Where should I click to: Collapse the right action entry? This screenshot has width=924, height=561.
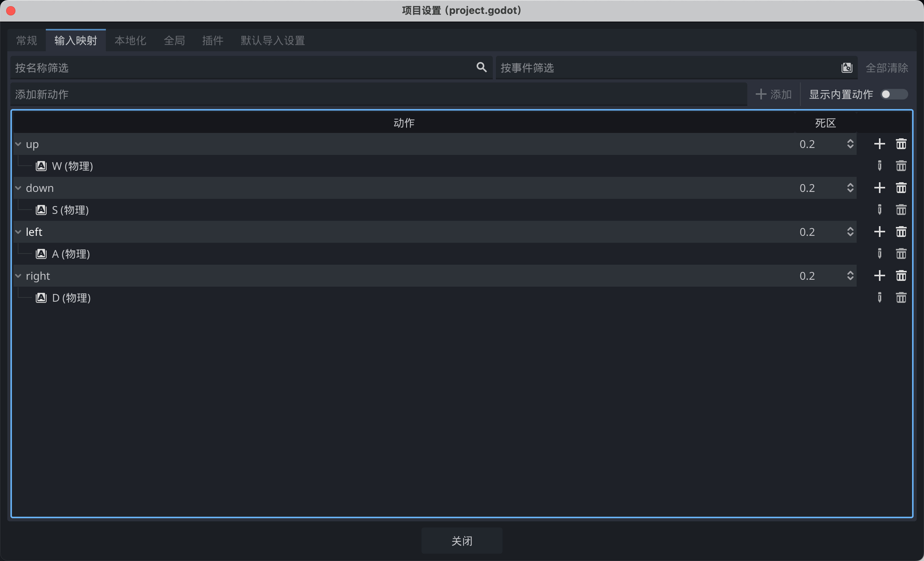[18, 276]
